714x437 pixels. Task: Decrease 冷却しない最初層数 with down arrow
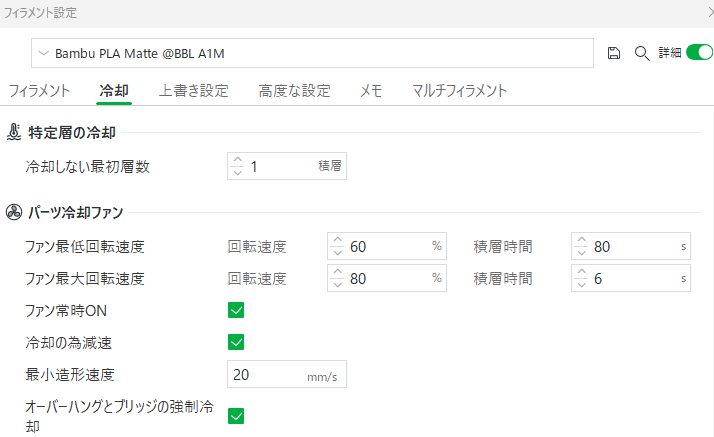237,173
